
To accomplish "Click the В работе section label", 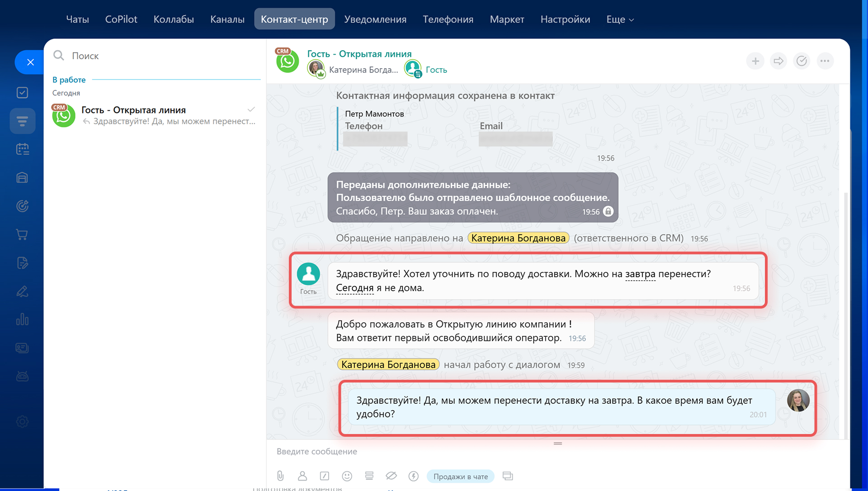I will [x=69, y=80].
